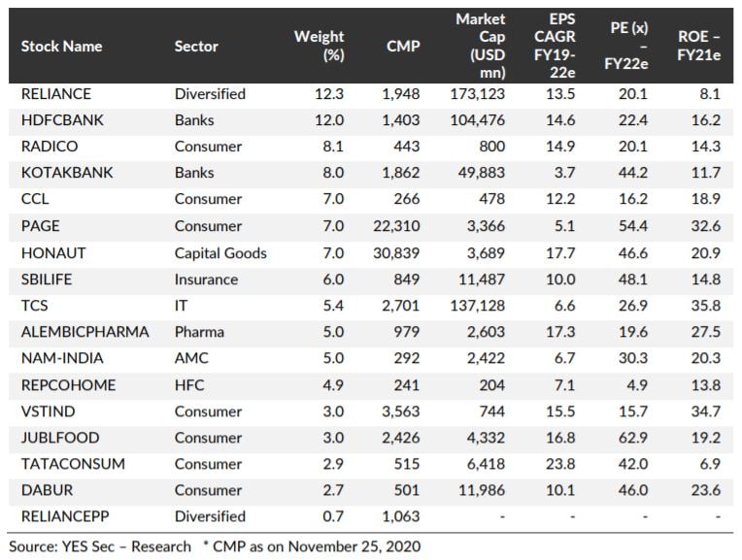
Task: Select the KOTAKBANK row name
Action: click(67, 173)
